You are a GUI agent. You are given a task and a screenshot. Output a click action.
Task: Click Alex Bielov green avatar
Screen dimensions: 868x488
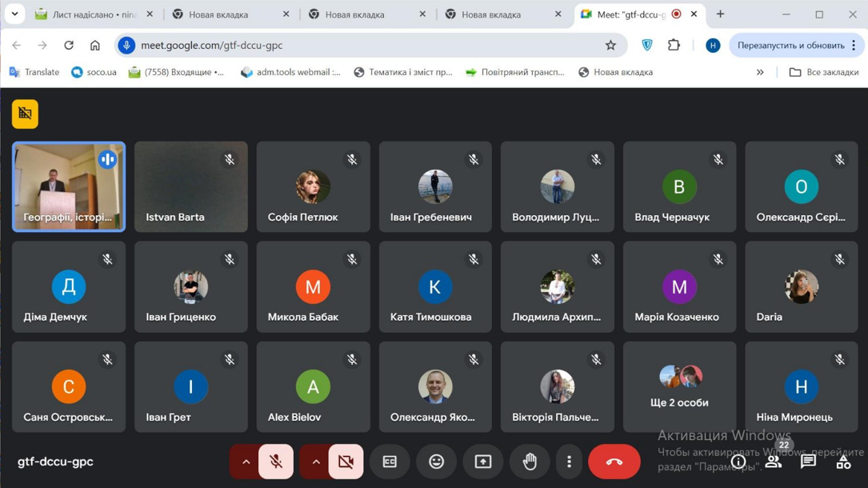313,386
